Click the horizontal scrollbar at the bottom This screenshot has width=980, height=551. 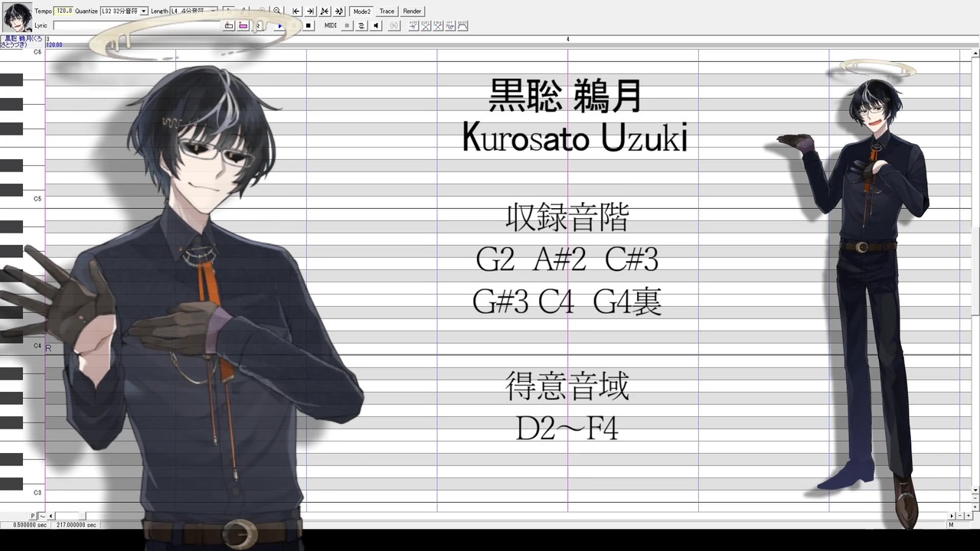[498, 517]
